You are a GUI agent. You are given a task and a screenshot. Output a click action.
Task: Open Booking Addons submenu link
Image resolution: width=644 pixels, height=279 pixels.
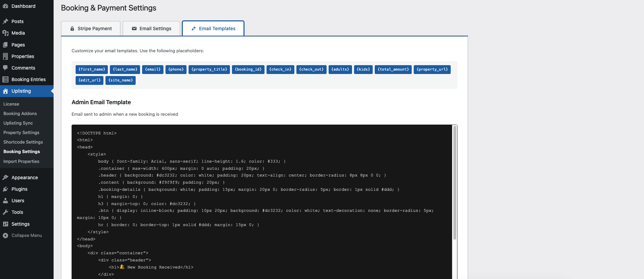[20, 114]
